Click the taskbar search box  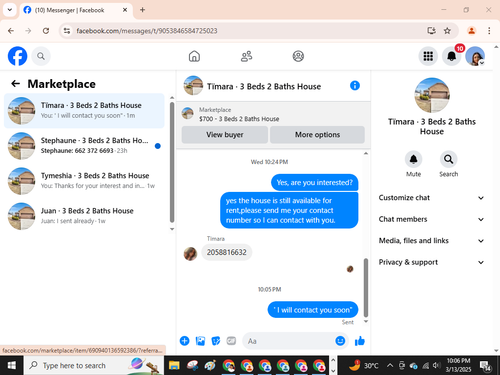[x=93, y=366]
